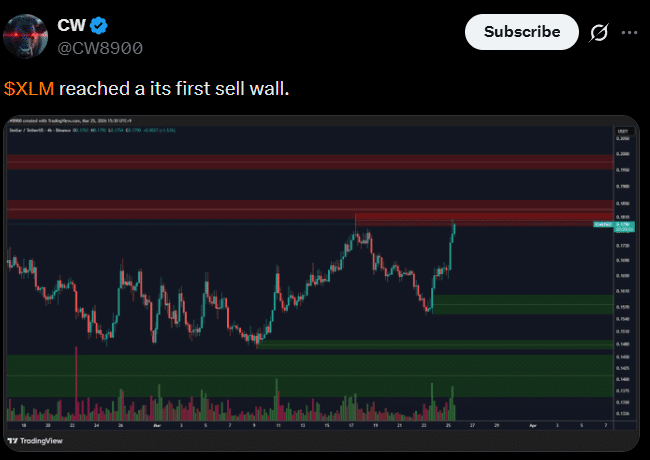Click the top red sell wall band
The height and width of the screenshot is (460, 650).
tap(300, 162)
